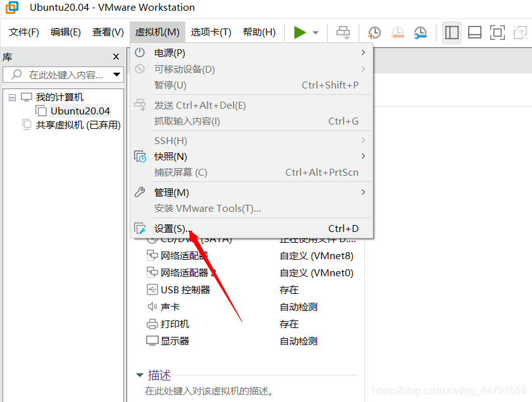Viewport: 532px width, 402px height.
Task: Revert to snapshot using the orange-arrow clock icon
Action: click(x=397, y=33)
